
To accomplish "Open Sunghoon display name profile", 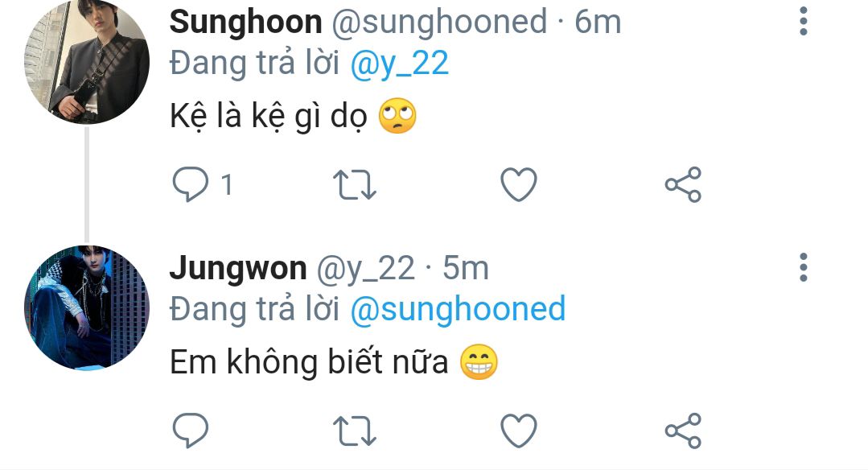I will click(246, 23).
